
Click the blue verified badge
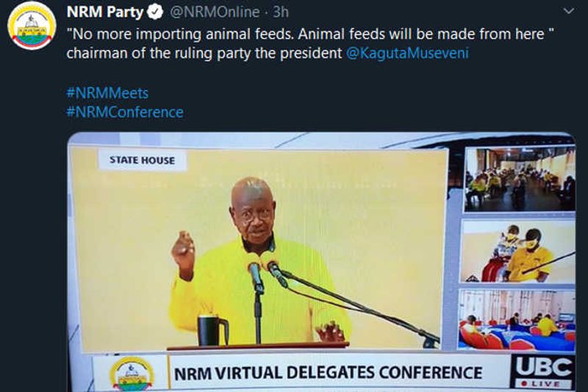154,13
